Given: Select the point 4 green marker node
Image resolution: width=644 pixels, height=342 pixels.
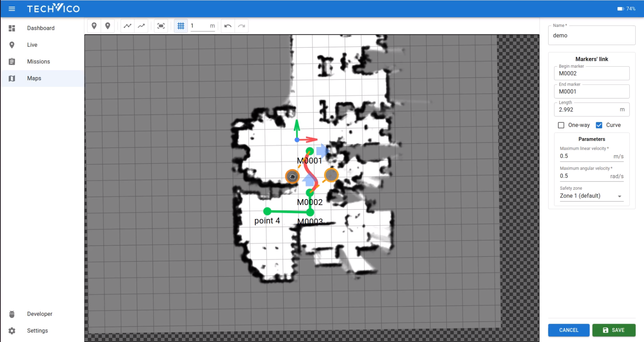Looking at the screenshot, I should pyautogui.click(x=267, y=211).
